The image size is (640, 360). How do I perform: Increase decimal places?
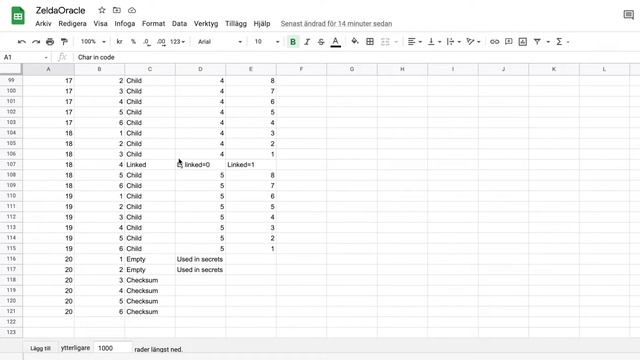(161, 42)
